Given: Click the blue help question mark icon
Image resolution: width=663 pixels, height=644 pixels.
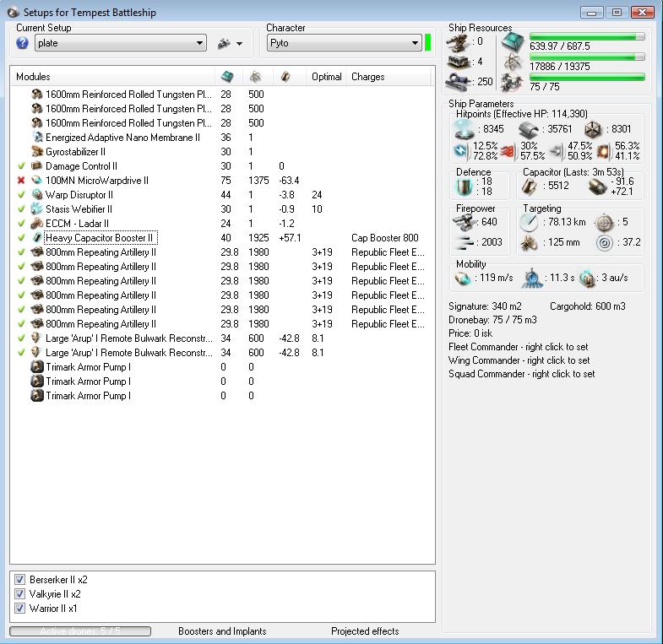Looking at the screenshot, I should [x=22, y=43].
